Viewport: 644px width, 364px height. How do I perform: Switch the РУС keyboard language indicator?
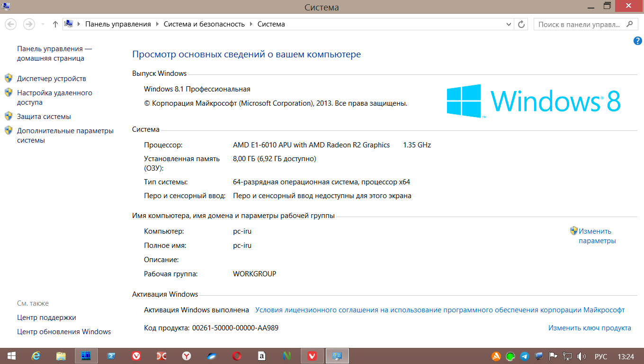(x=601, y=356)
